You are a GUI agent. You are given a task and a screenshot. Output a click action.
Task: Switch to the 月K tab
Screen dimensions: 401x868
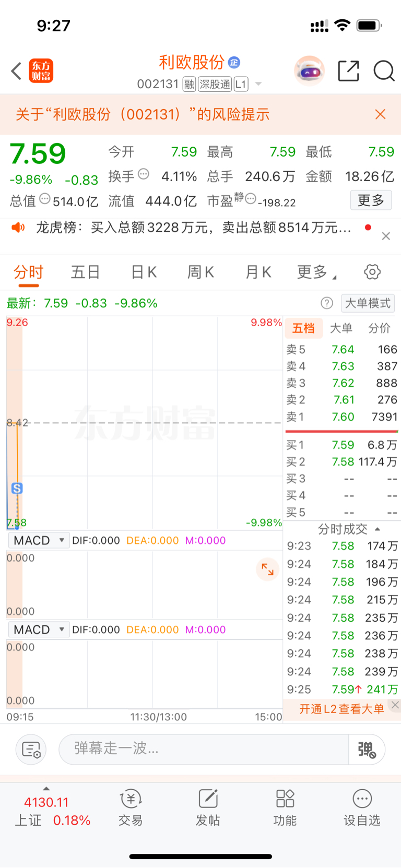click(x=258, y=272)
